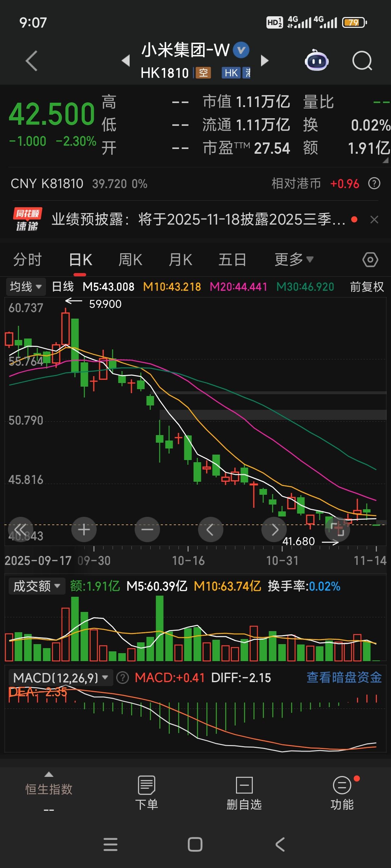Screen dimensions: 391x868
Task: Open 业绩预披露 news headline
Action: point(198,219)
